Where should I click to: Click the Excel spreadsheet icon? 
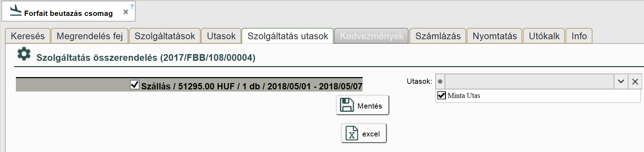coord(352,133)
